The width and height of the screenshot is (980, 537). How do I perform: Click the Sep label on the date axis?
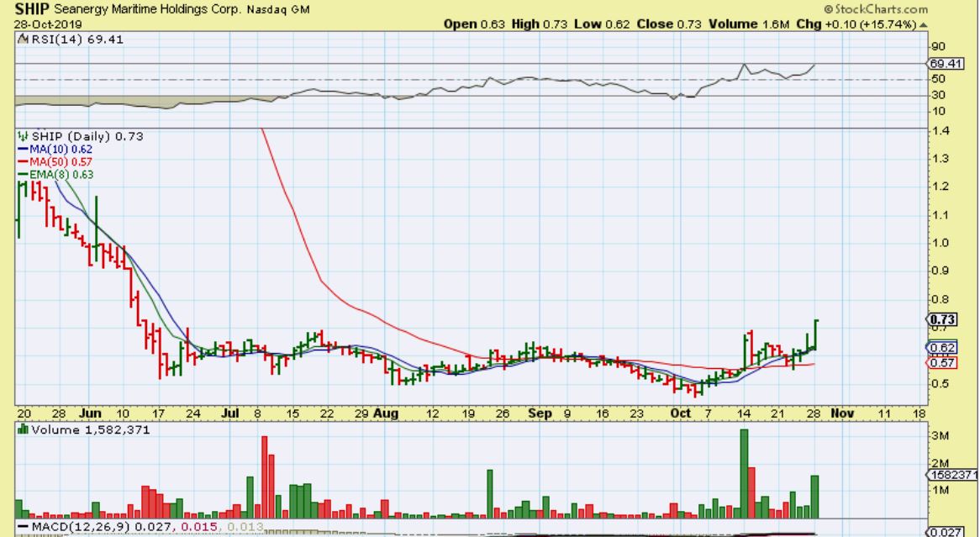540,413
